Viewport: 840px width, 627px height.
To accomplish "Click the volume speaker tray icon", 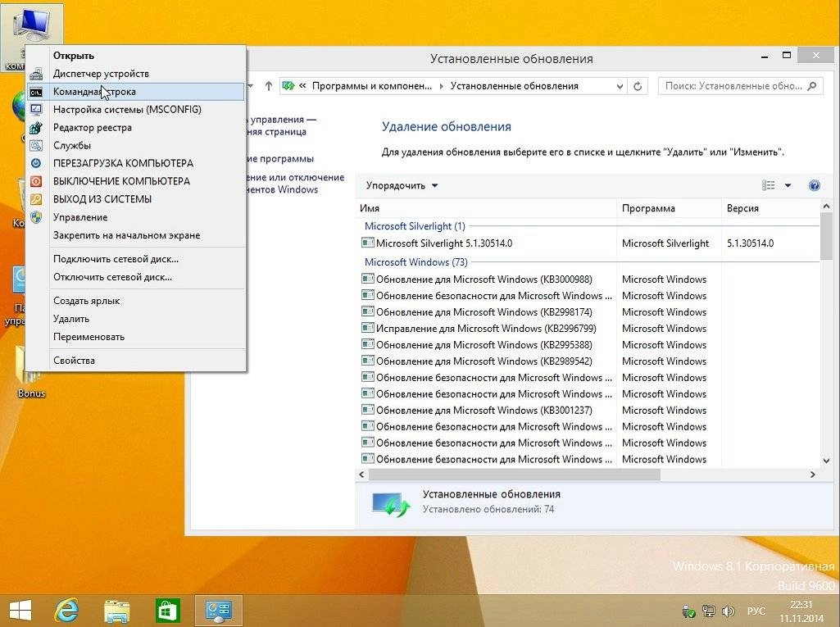I will [x=728, y=611].
